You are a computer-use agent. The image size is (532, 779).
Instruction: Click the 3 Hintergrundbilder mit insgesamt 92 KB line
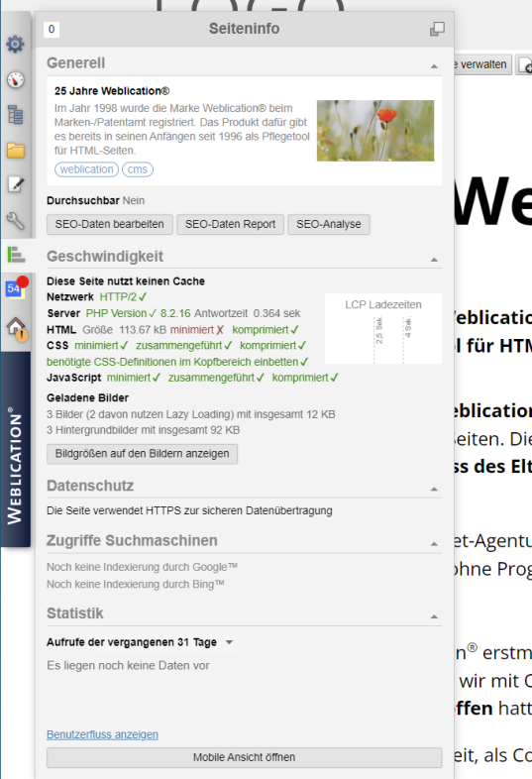click(143, 430)
